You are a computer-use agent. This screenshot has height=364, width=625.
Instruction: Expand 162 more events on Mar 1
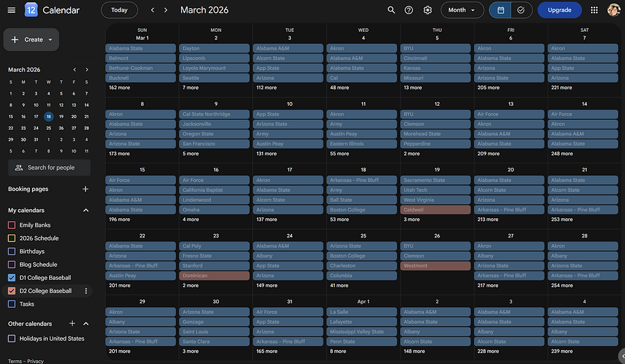click(119, 87)
